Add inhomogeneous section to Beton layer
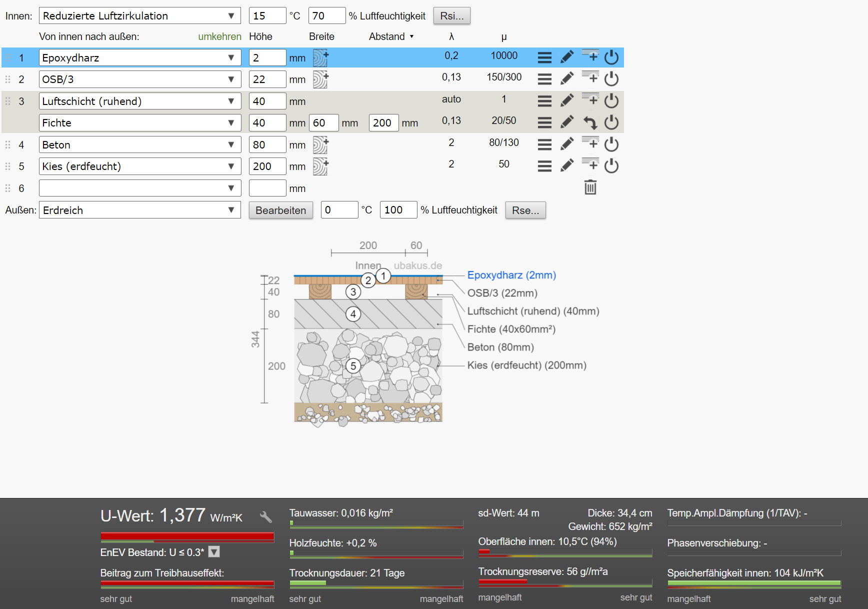Screen dimensions: 868x609 [320, 145]
